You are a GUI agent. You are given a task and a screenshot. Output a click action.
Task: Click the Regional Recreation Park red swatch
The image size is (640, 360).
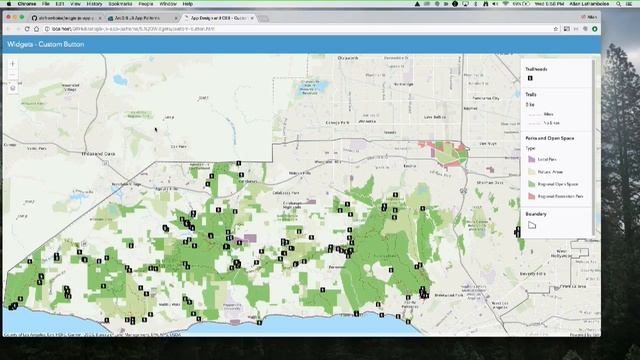point(531,196)
